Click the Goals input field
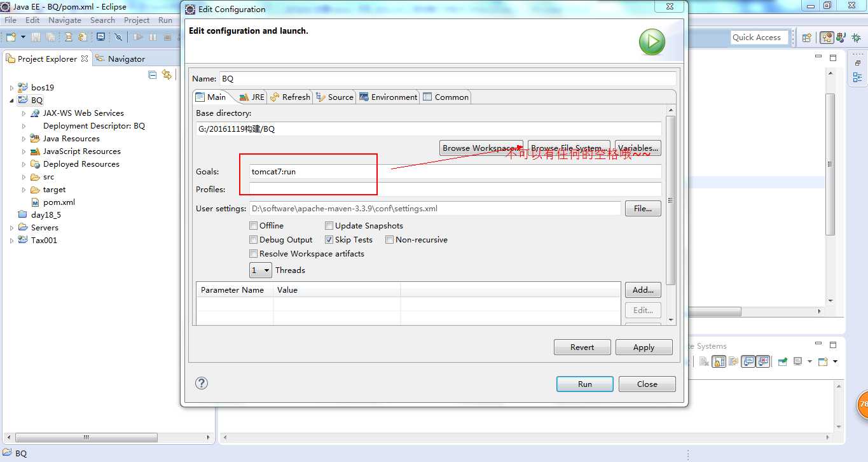 [x=455, y=171]
